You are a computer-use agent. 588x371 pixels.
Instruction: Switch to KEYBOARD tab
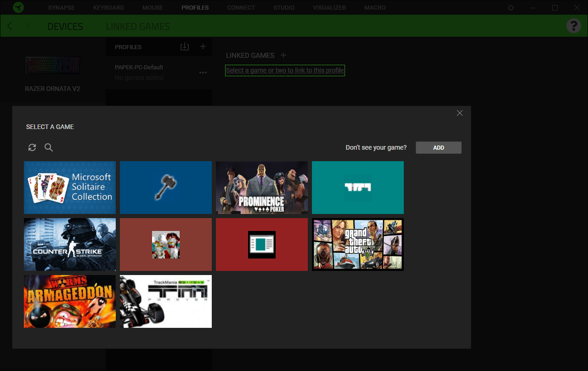click(108, 8)
